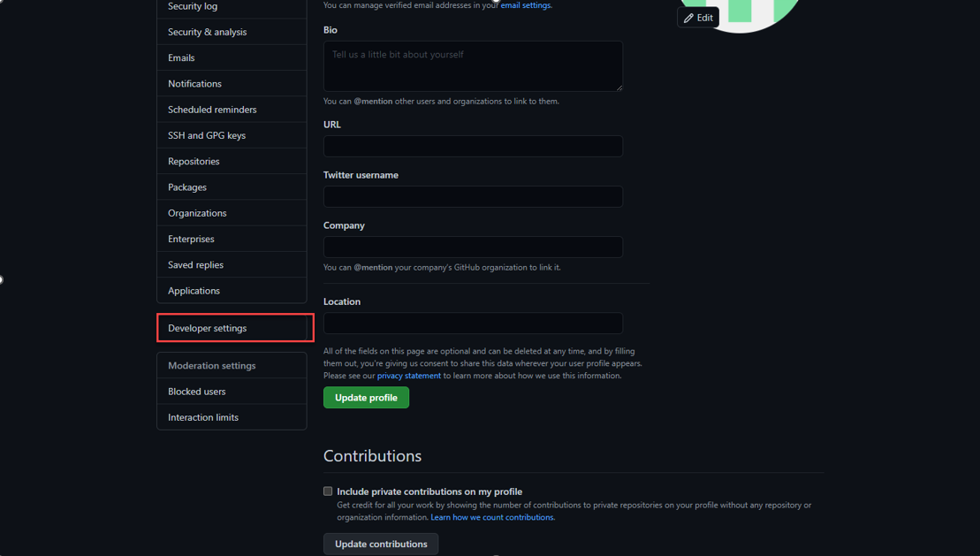Go to Repositories settings

(232, 162)
